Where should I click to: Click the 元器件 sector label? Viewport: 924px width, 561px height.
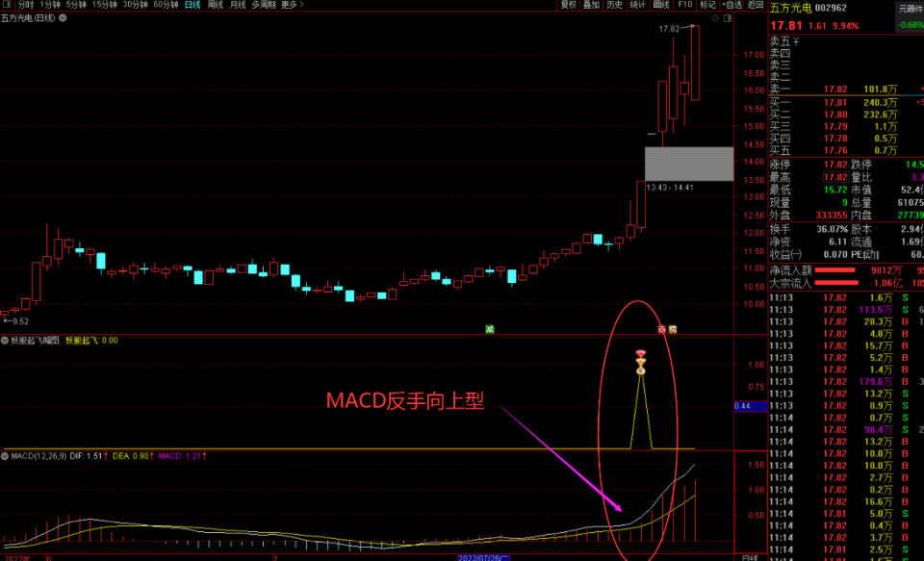(x=911, y=9)
